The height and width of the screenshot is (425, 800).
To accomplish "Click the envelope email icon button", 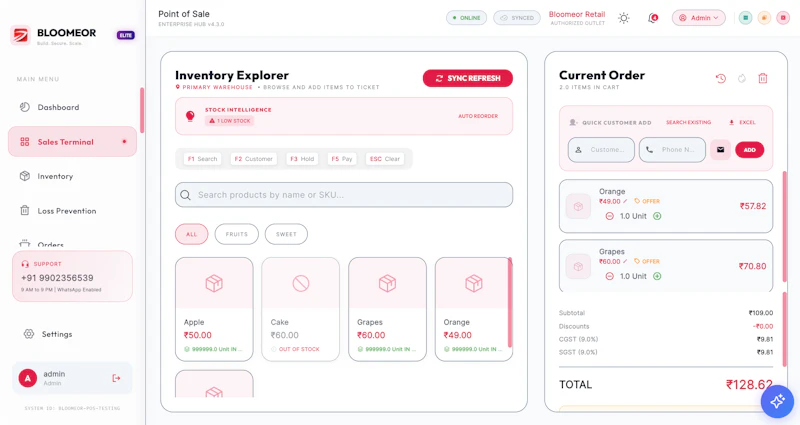I will [720, 150].
